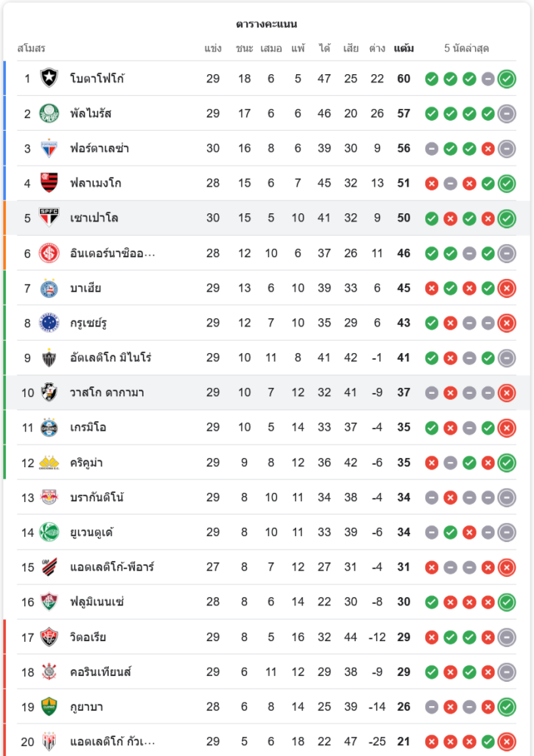The width and height of the screenshot is (534, 756).
Task: Click the 5 นัดล่าสุด column header
Action: pyautogui.click(x=467, y=48)
